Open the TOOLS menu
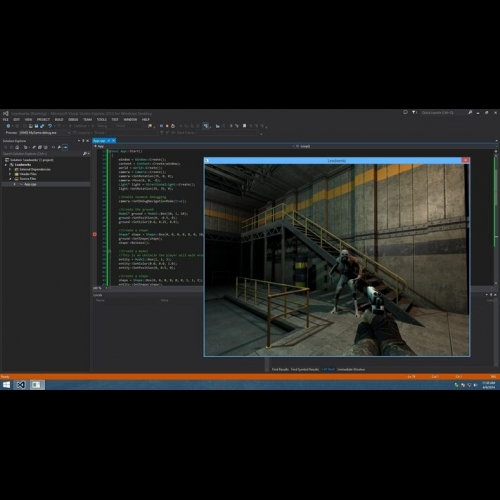 coord(102,119)
